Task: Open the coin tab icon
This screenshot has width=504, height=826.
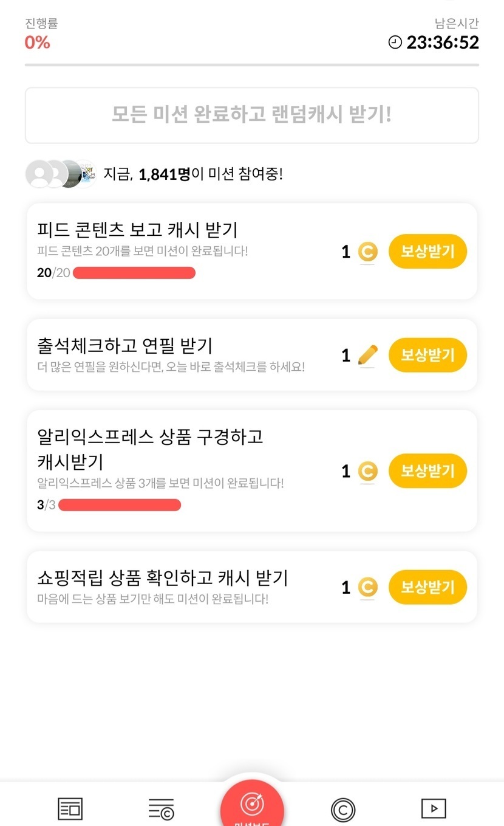Action: pos(343,810)
